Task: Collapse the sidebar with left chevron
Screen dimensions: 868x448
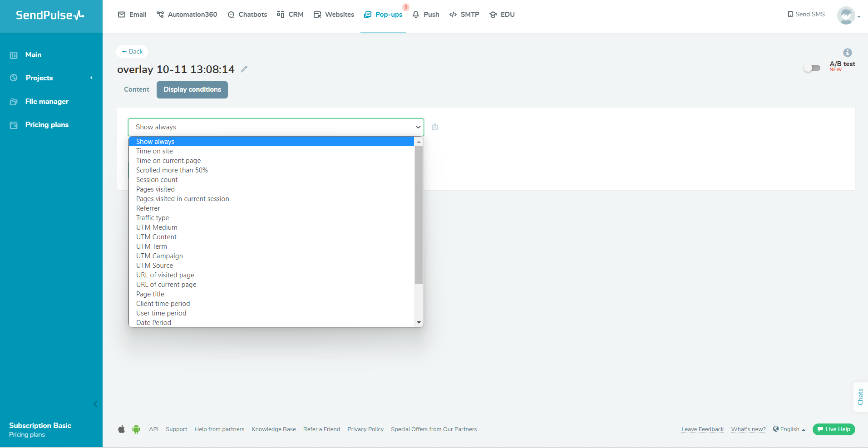Action: tap(95, 404)
